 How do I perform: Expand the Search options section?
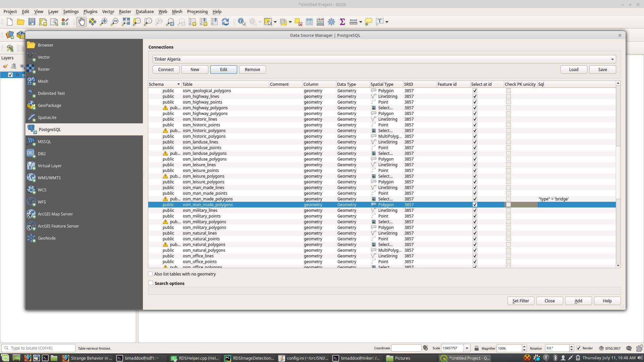[x=151, y=283]
